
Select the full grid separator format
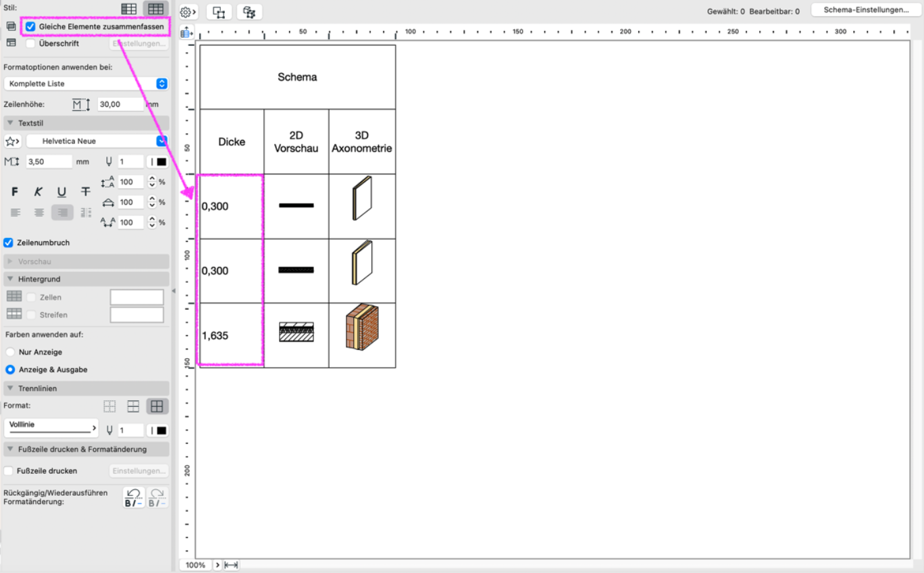(x=157, y=406)
